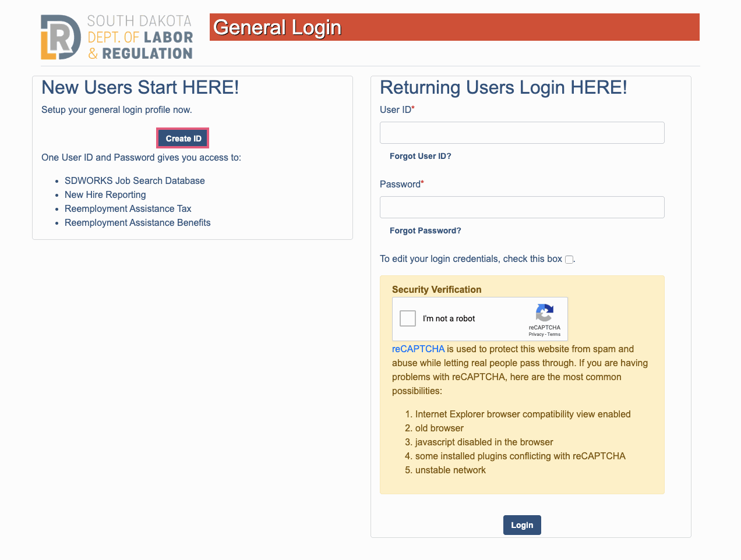Click the installed plugins conflicting entry
The image size is (741, 560).
point(520,456)
